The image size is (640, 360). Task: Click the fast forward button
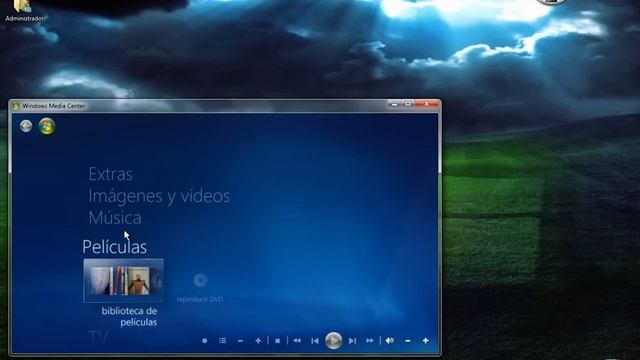[370, 340]
